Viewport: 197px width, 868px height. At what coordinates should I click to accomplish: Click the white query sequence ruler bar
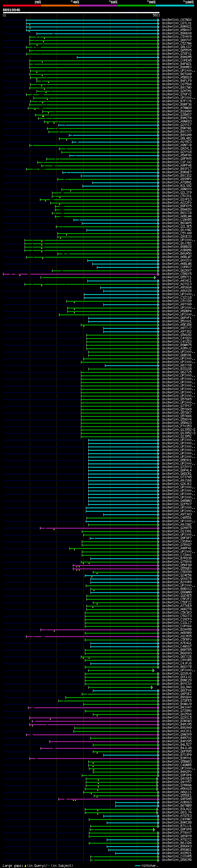pos(81,12)
